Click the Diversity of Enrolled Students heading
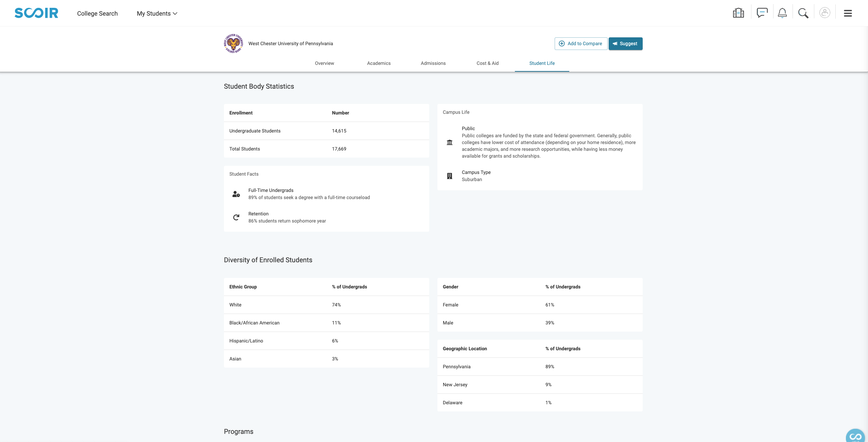 (x=268, y=260)
